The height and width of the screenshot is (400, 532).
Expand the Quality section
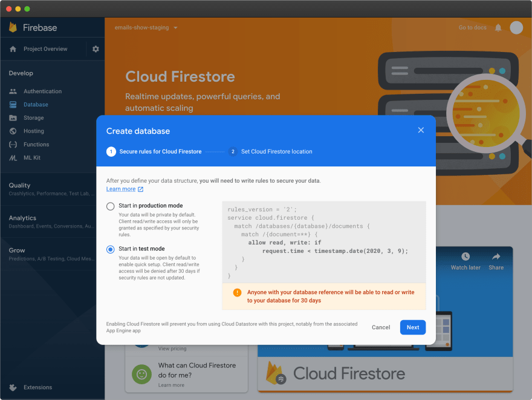tap(52, 189)
